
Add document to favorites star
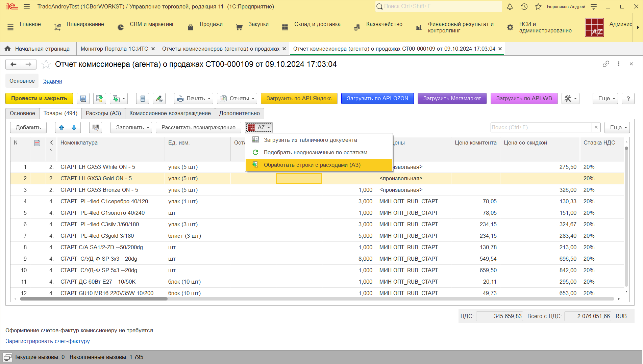[46, 64]
